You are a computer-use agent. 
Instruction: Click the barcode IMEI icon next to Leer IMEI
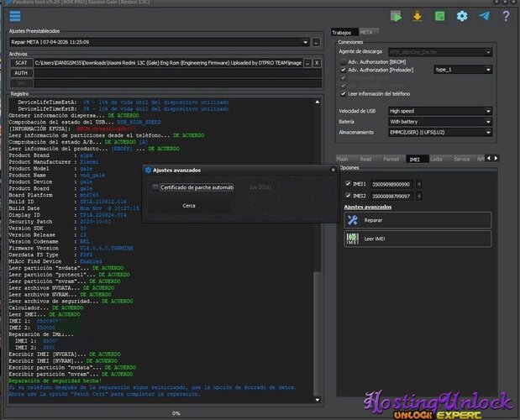point(353,239)
